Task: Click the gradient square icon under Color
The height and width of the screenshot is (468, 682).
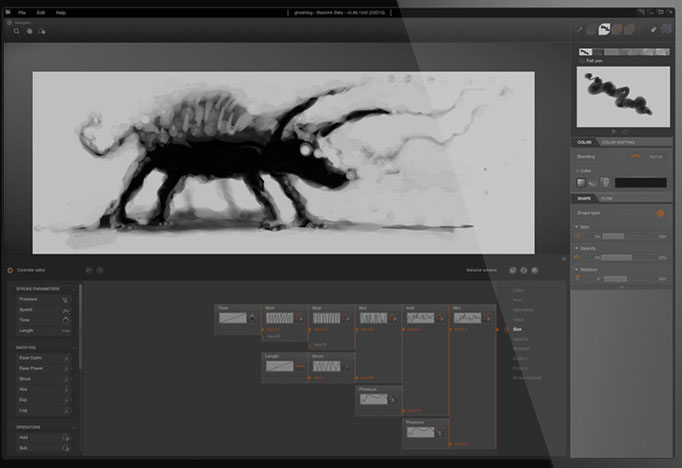Action: [581, 183]
